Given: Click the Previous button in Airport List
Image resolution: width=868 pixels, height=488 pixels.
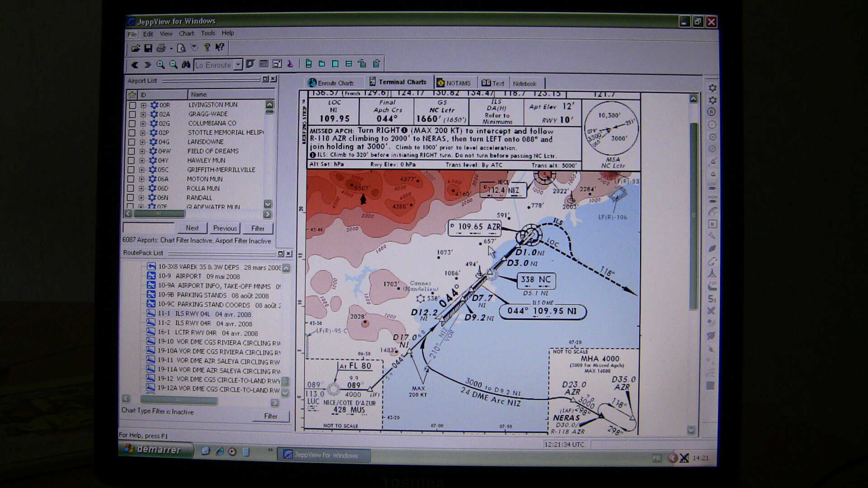Looking at the screenshot, I should coord(225,228).
